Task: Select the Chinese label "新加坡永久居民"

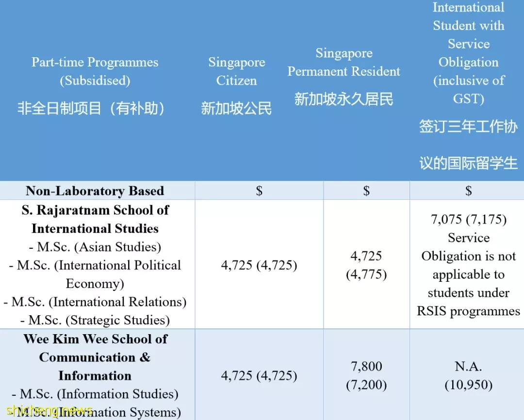Action: click(x=344, y=99)
